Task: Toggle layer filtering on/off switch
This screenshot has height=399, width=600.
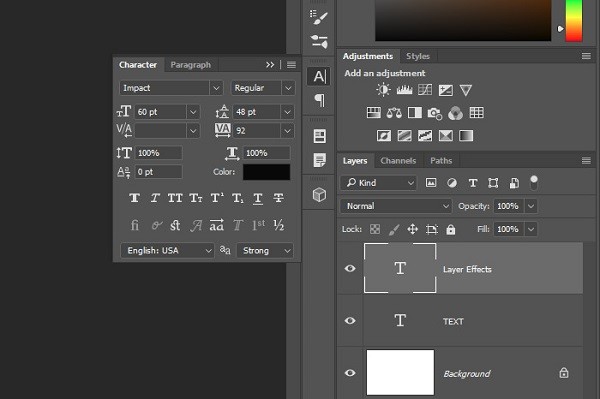Action: coord(534,183)
